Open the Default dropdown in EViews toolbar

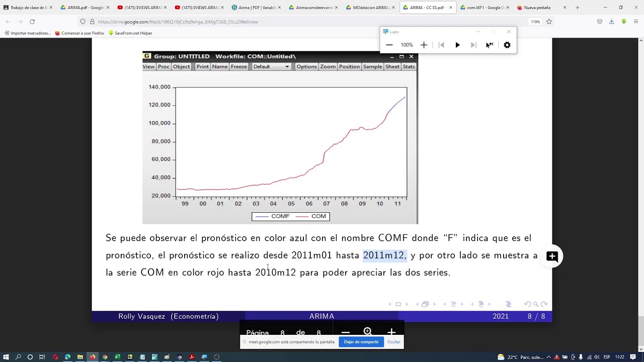[271, 67]
